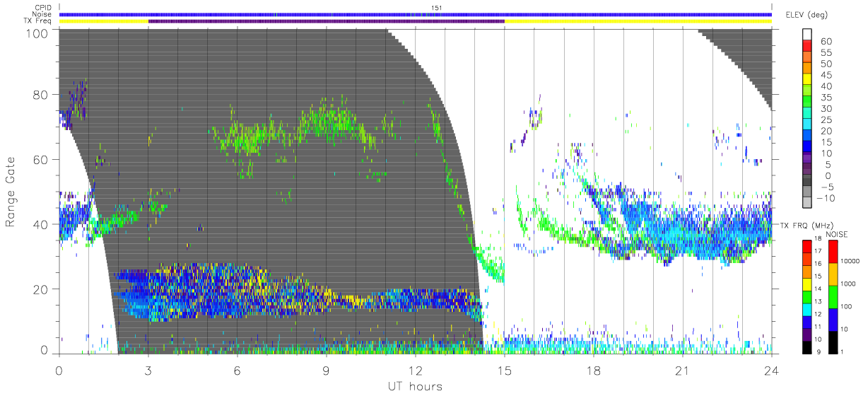
Task: Click the '21' tick on UT hours axis
Action: [x=683, y=370]
